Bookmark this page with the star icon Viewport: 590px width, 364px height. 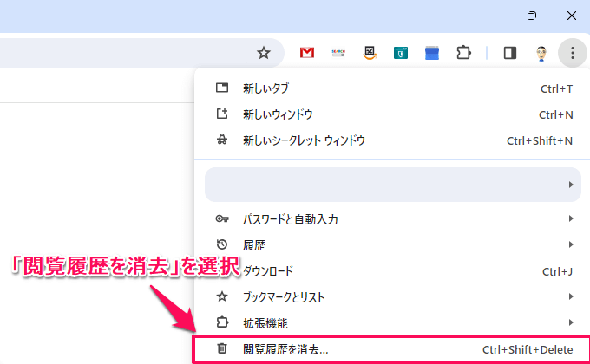pyautogui.click(x=264, y=53)
